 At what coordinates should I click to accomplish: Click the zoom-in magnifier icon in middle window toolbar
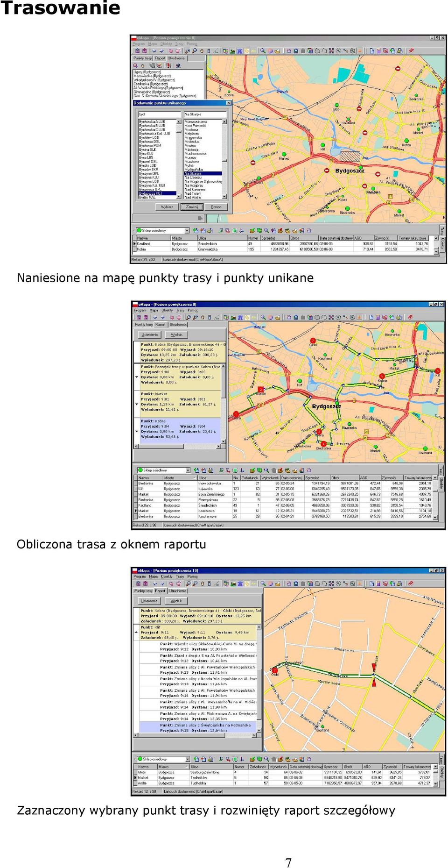coord(188,317)
